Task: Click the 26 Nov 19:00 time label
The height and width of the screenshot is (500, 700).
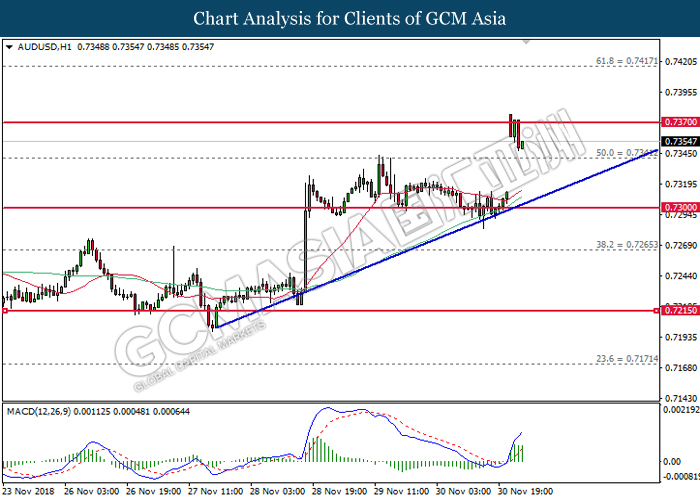Action: coord(154,492)
